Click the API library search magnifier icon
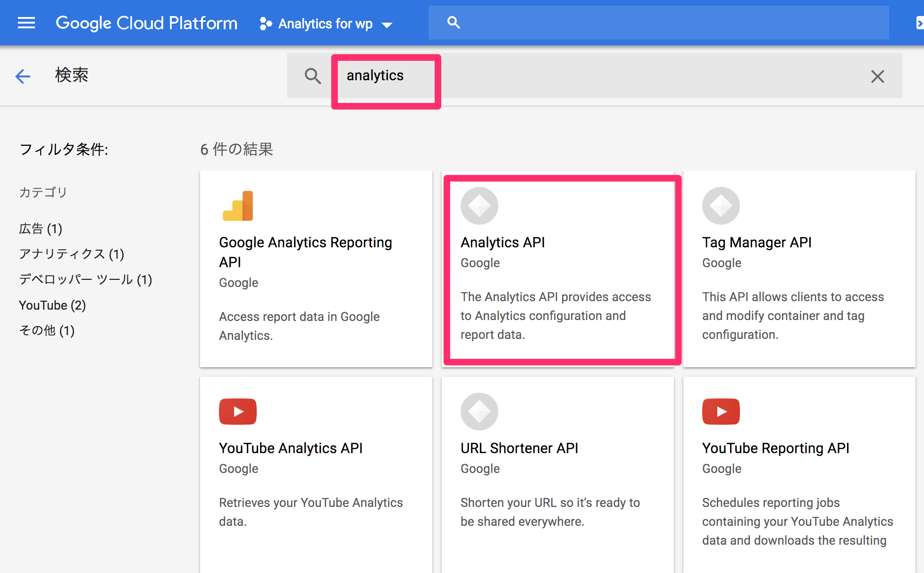Image resolution: width=924 pixels, height=573 pixels. pos(312,76)
